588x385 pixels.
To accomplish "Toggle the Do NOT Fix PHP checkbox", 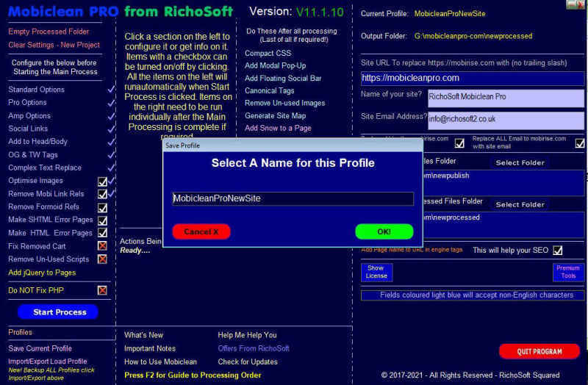I will pos(102,290).
